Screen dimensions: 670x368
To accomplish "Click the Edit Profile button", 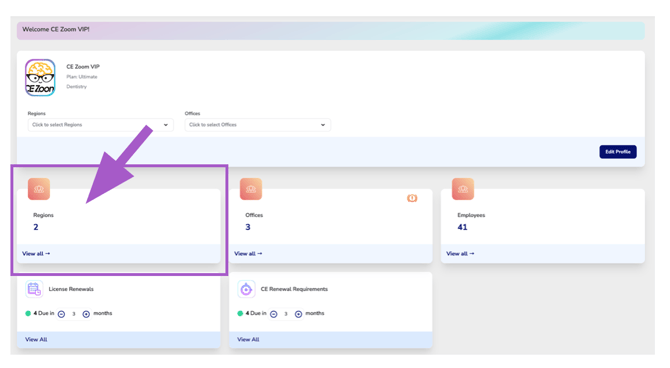I will [x=618, y=152].
